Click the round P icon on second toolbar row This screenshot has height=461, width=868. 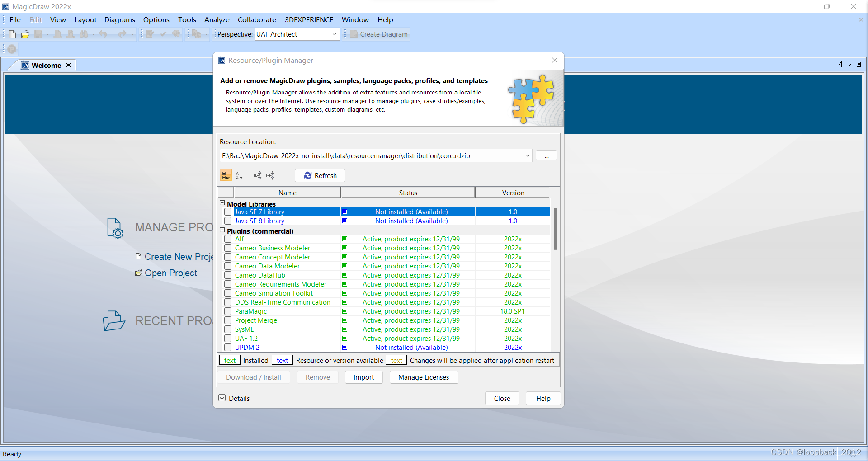[x=12, y=49]
